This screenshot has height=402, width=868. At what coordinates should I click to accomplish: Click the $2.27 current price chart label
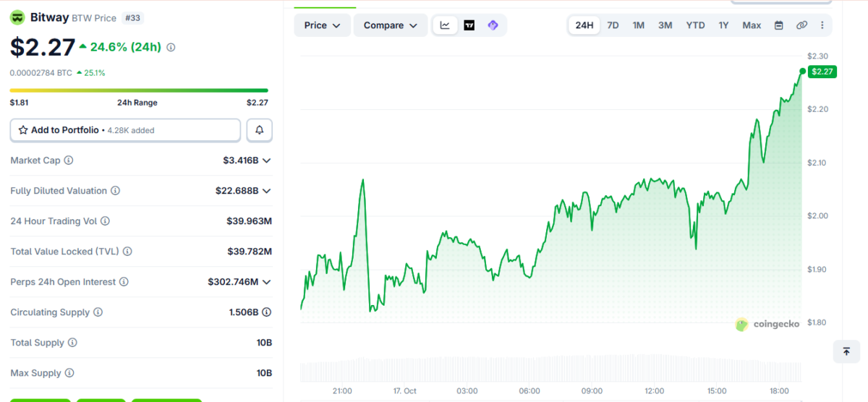point(822,72)
